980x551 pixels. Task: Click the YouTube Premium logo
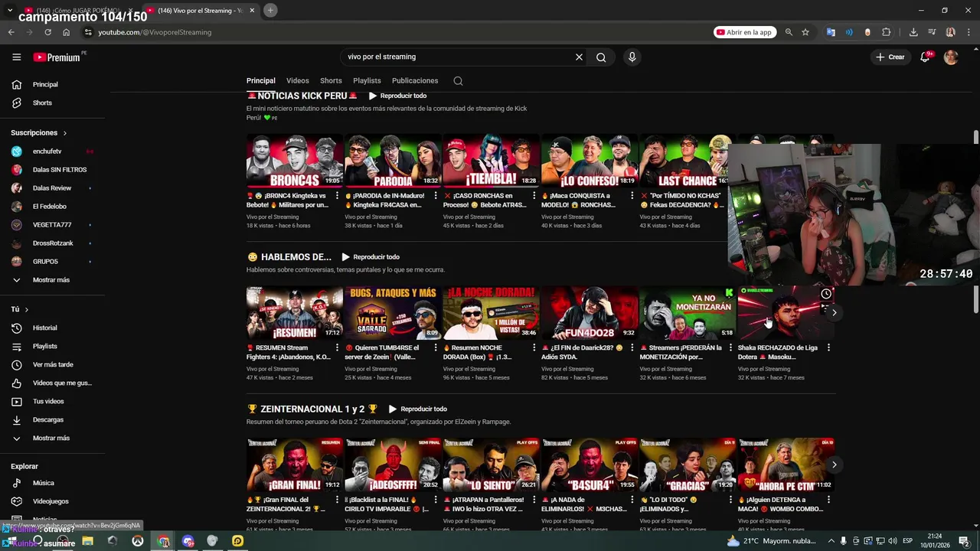(57, 57)
